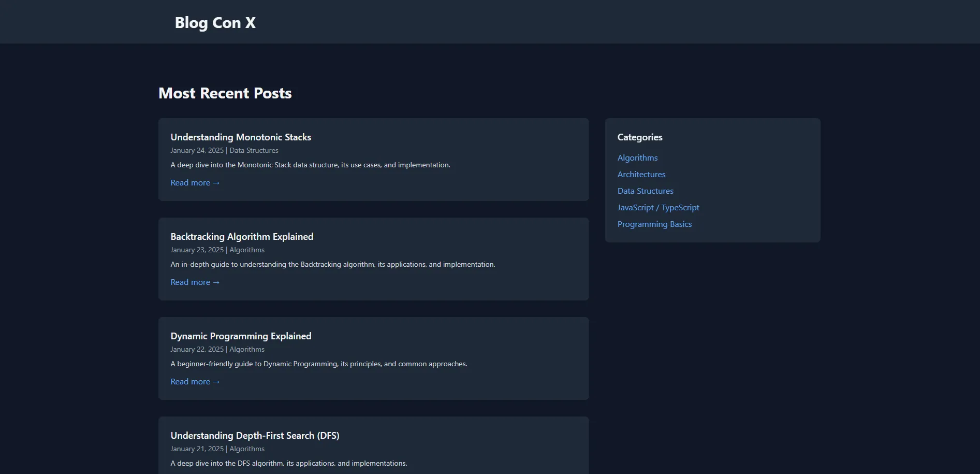Image resolution: width=980 pixels, height=474 pixels.
Task: Click the Categories sidebar heading
Action: coord(639,137)
